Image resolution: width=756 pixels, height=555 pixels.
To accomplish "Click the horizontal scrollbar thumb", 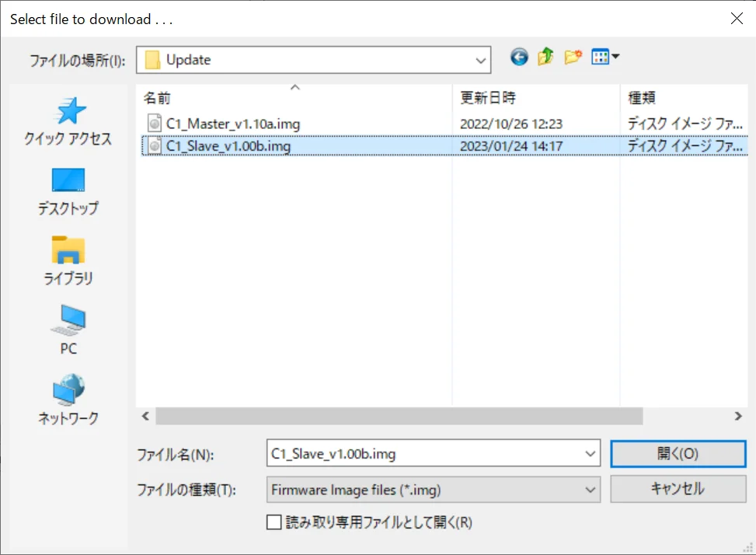I will 399,416.
